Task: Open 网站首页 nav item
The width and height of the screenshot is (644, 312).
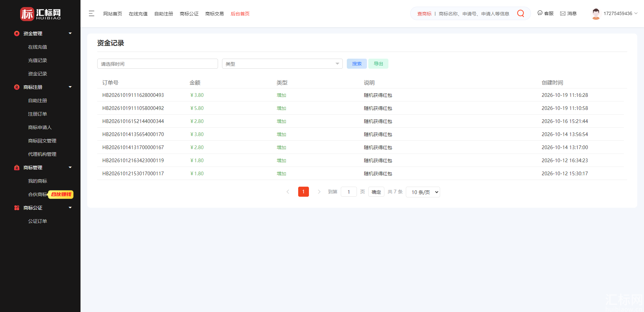Action: click(x=113, y=14)
